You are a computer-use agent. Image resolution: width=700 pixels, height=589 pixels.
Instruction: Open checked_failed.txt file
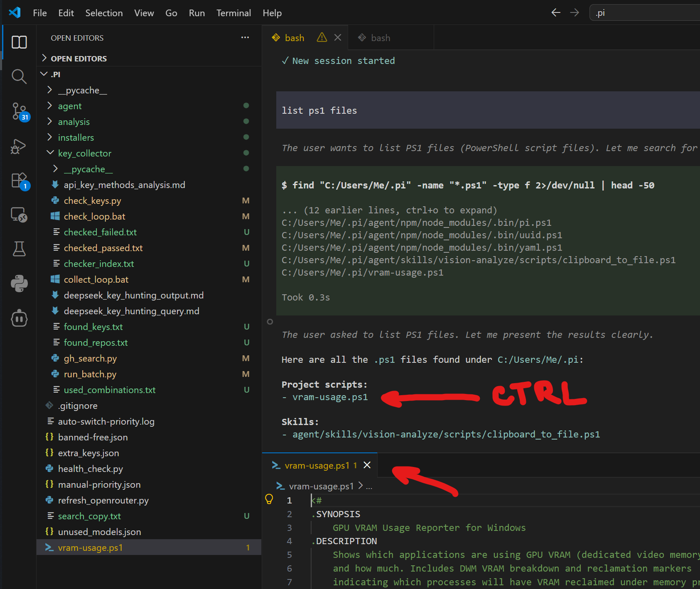(149, 232)
